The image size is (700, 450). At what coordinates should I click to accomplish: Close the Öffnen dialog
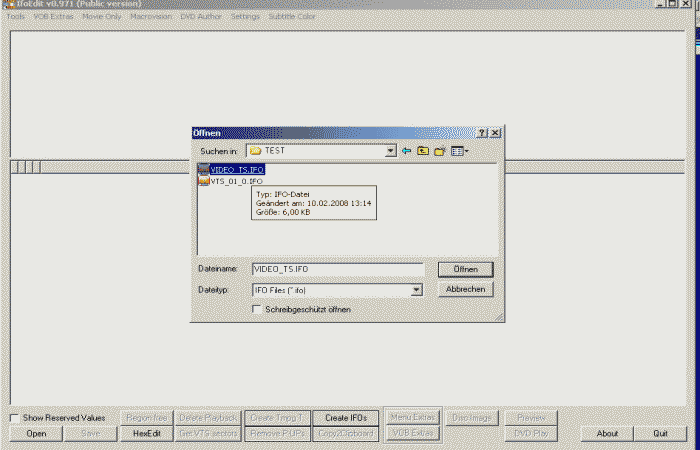coord(495,133)
